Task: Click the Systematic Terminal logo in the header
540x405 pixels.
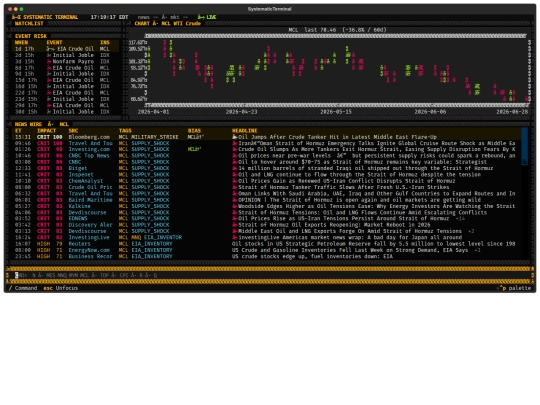Action: point(45,17)
